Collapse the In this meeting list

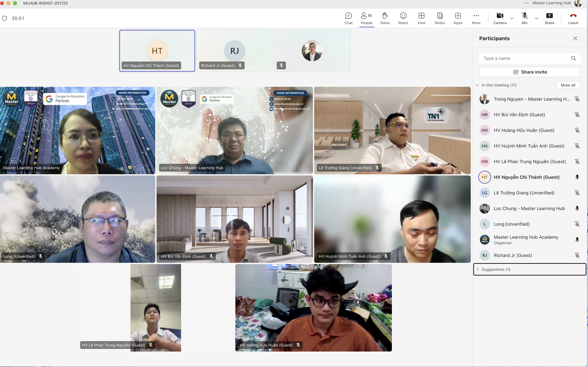[x=477, y=85]
